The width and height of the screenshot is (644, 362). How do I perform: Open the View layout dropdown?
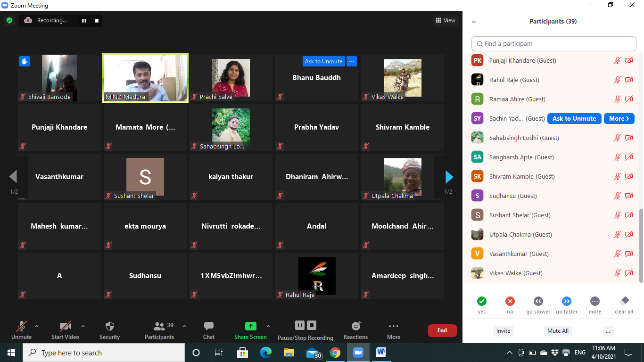(x=446, y=20)
